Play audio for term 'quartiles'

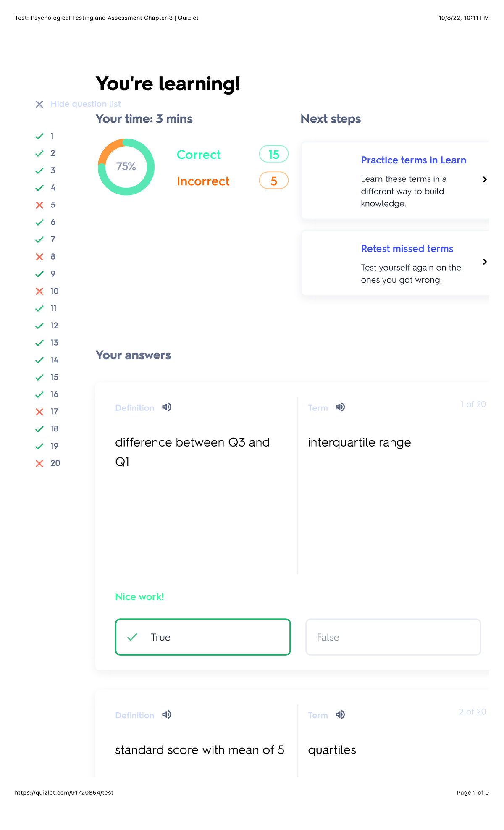tap(340, 714)
